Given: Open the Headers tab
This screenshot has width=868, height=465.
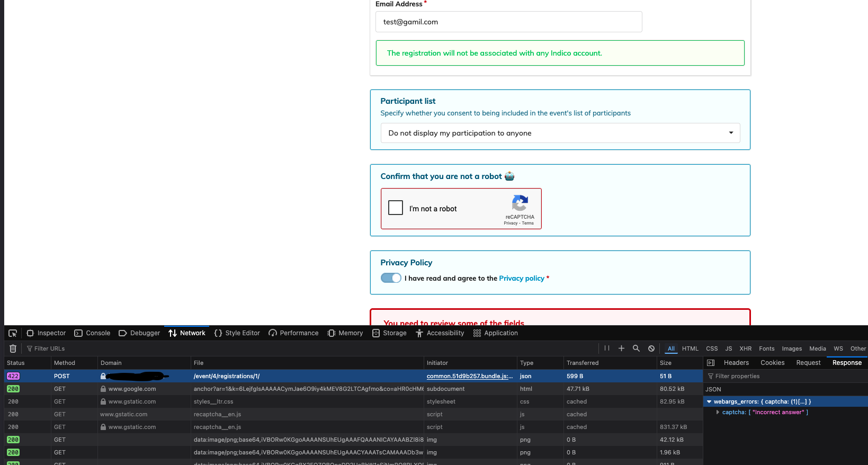Looking at the screenshot, I should click(x=736, y=363).
